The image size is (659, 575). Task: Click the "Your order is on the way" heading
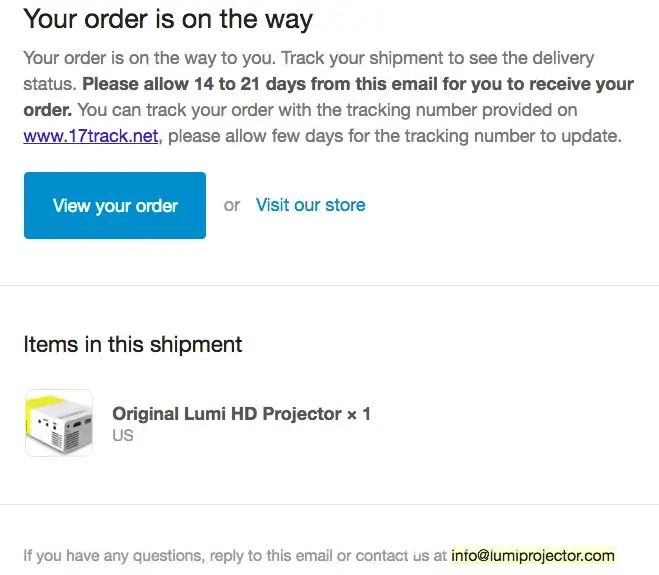click(x=168, y=19)
